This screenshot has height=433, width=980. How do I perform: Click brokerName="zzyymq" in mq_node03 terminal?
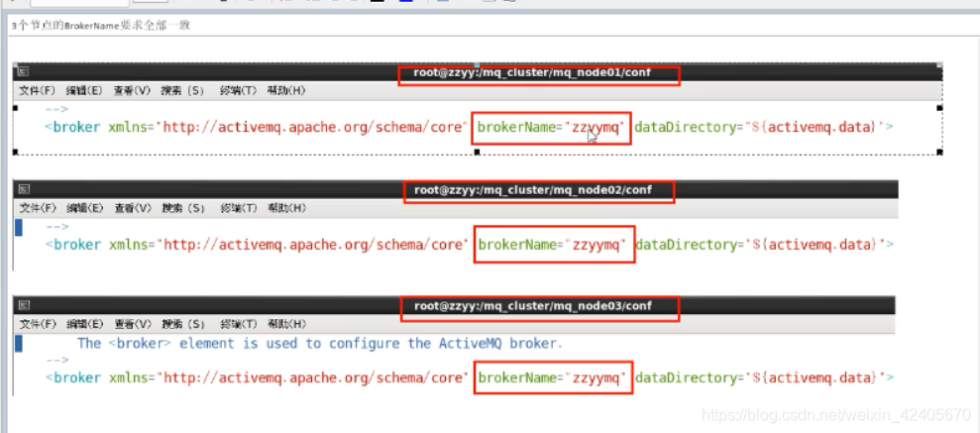(x=552, y=379)
